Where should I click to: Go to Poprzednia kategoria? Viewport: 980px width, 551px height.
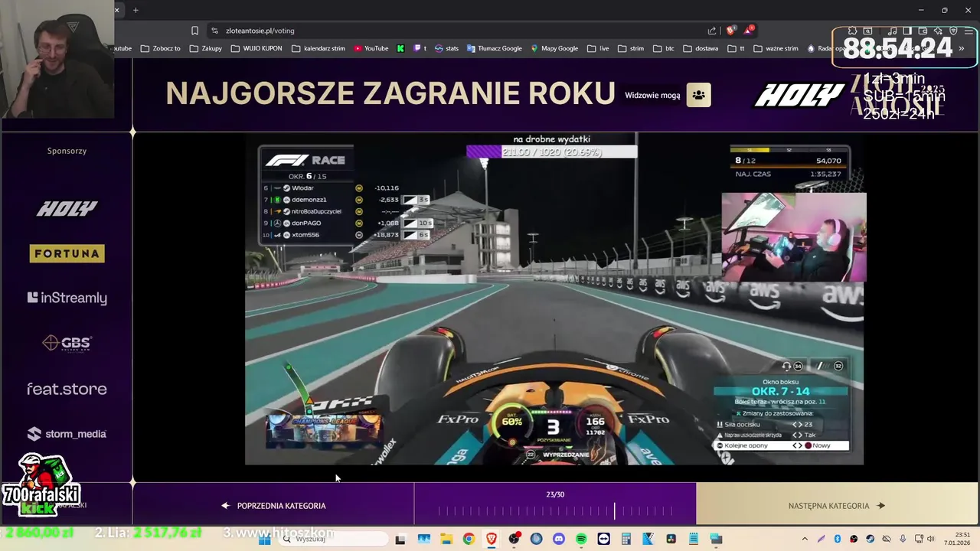(273, 506)
